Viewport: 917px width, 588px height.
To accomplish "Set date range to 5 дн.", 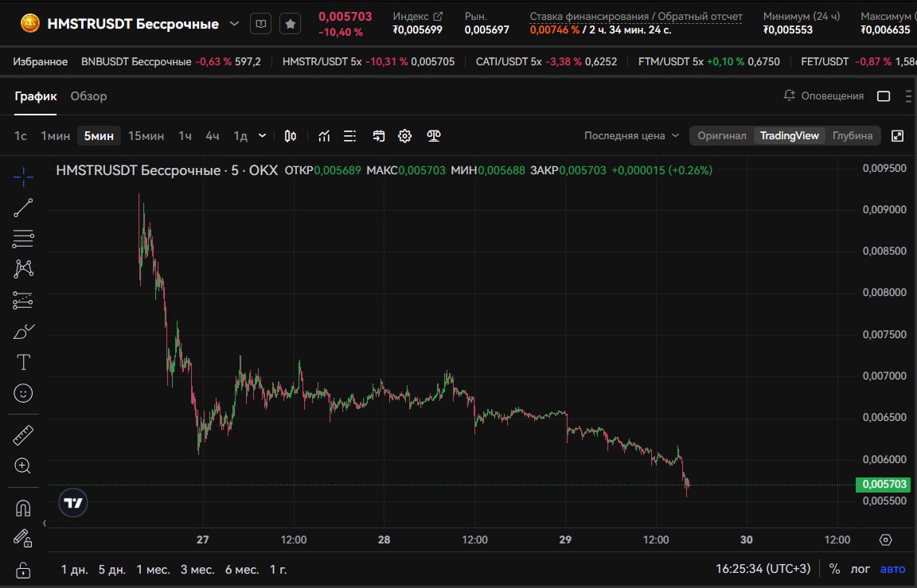I will point(111,569).
